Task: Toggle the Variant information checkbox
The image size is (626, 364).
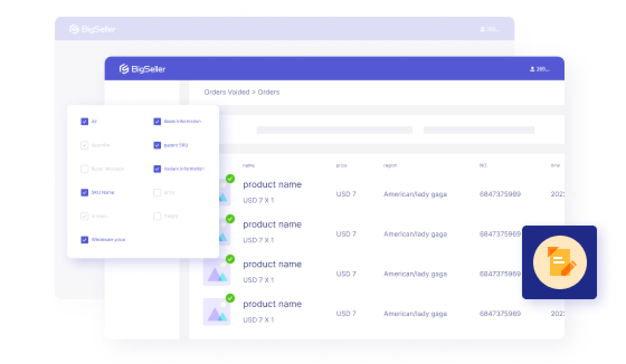Action: pyautogui.click(x=157, y=169)
